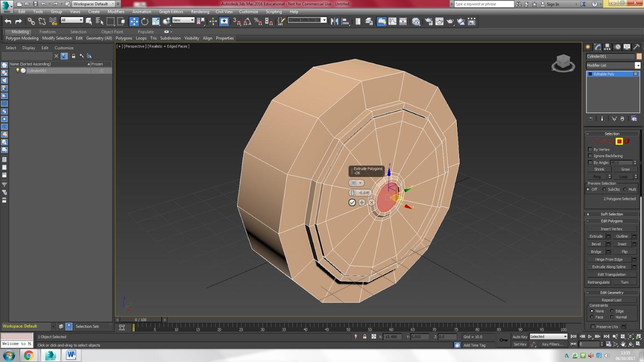Open the Graph Editors menu
The image size is (644, 362).
[171, 12]
